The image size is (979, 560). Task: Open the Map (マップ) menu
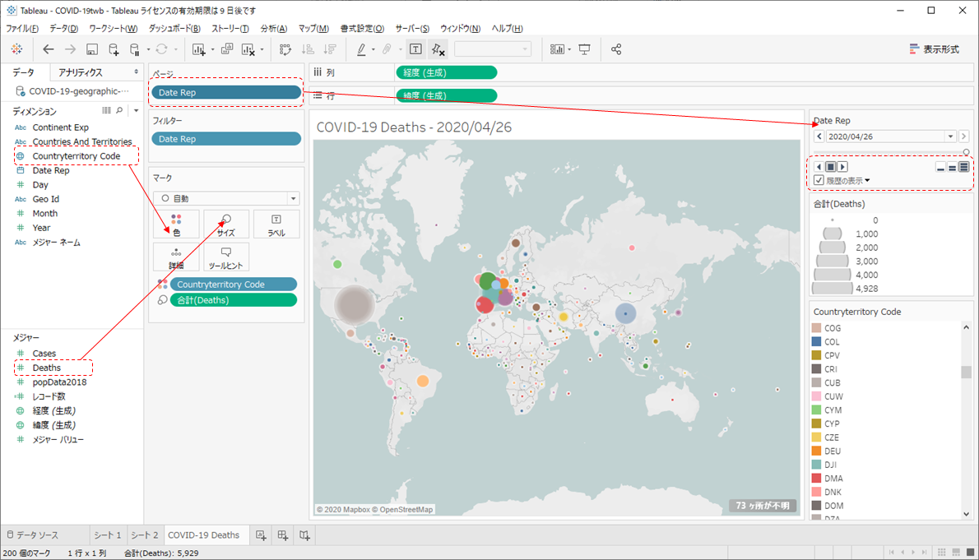(x=313, y=28)
